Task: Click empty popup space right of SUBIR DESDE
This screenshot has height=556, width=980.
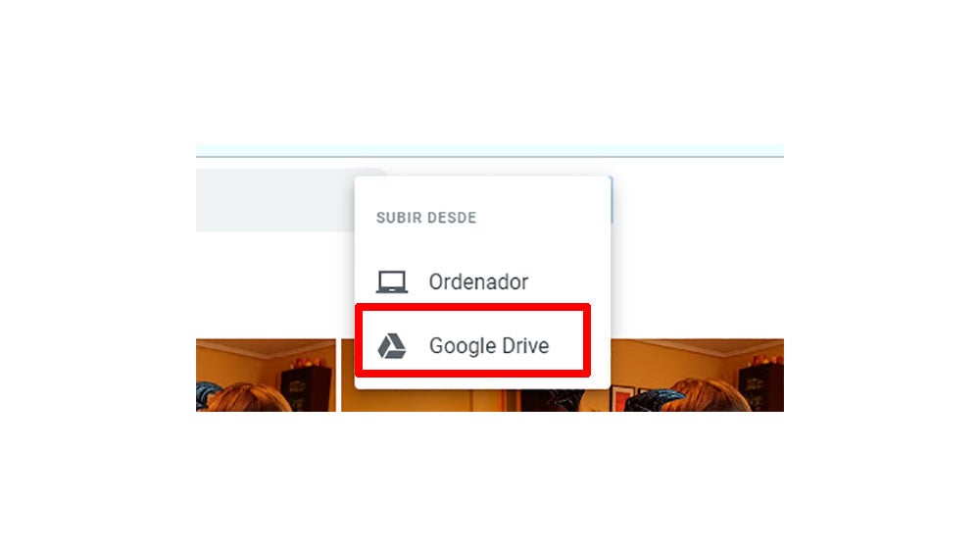Action: click(x=541, y=218)
